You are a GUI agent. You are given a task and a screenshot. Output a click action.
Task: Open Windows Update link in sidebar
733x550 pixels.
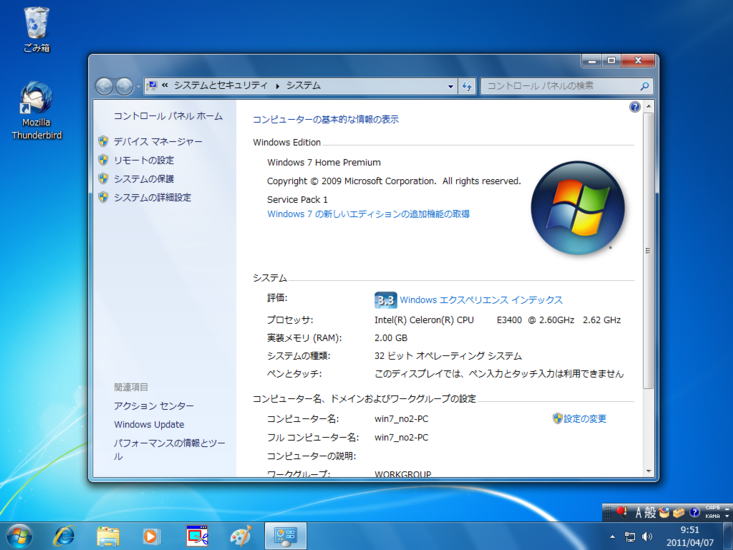pos(149,424)
